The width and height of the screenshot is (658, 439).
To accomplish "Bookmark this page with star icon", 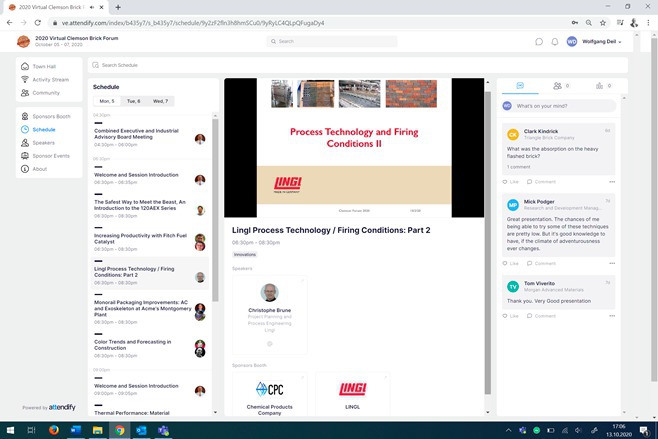I will (x=603, y=23).
